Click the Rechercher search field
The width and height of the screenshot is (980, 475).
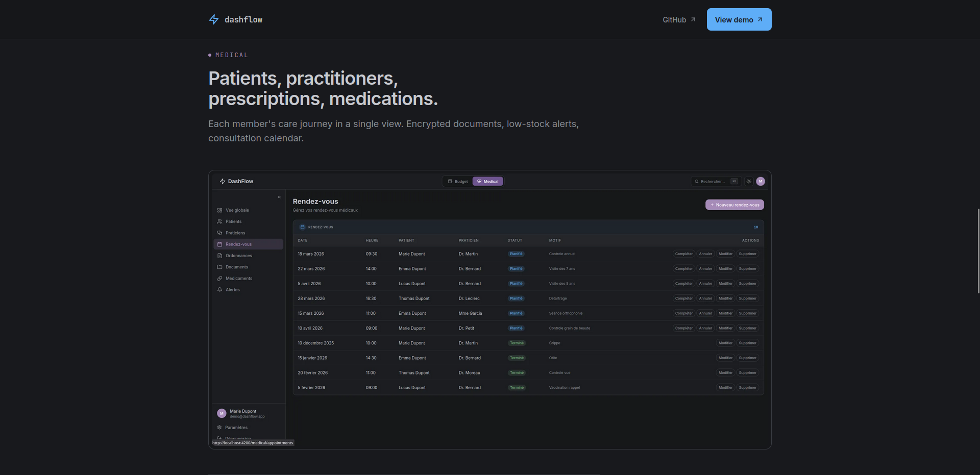[x=716, y=181]
